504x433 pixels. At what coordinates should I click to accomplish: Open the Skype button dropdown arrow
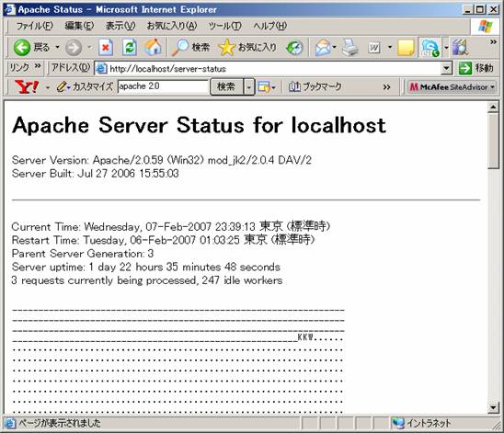[446, 48]
